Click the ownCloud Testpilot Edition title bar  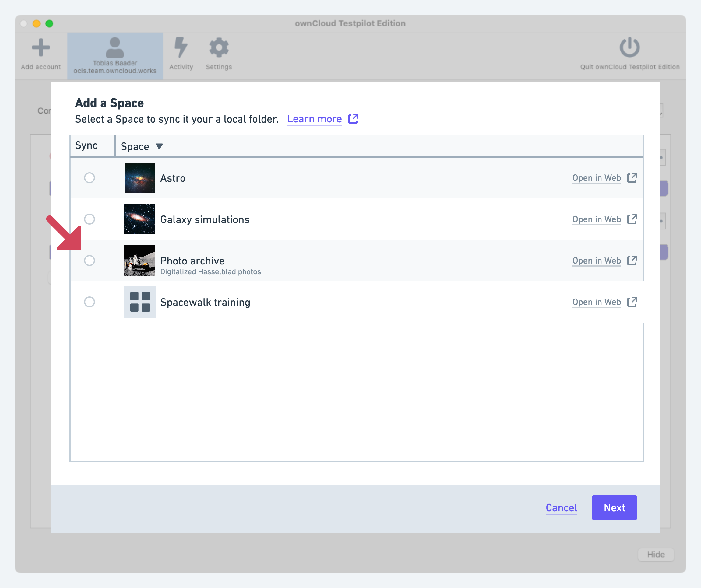click(x=350, y=23)
